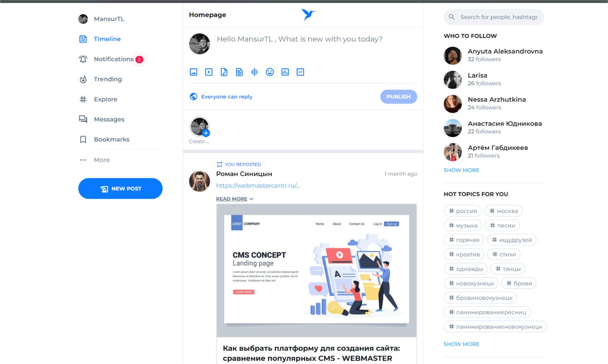
Task: Open the #ламинированиеновокузнецк hashtag
Action: tap(495, 327)
